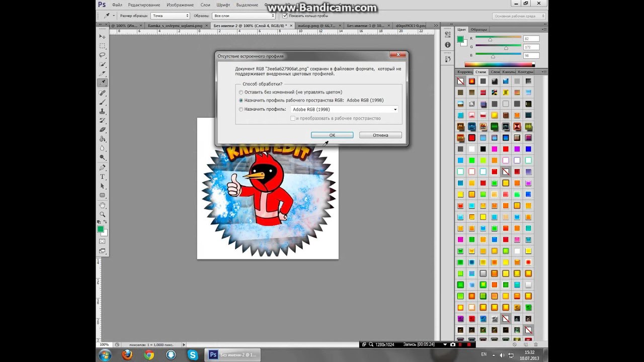Screen dimensions: 644x362
Task: Open the Info panel icon
Action: (448, 45)
